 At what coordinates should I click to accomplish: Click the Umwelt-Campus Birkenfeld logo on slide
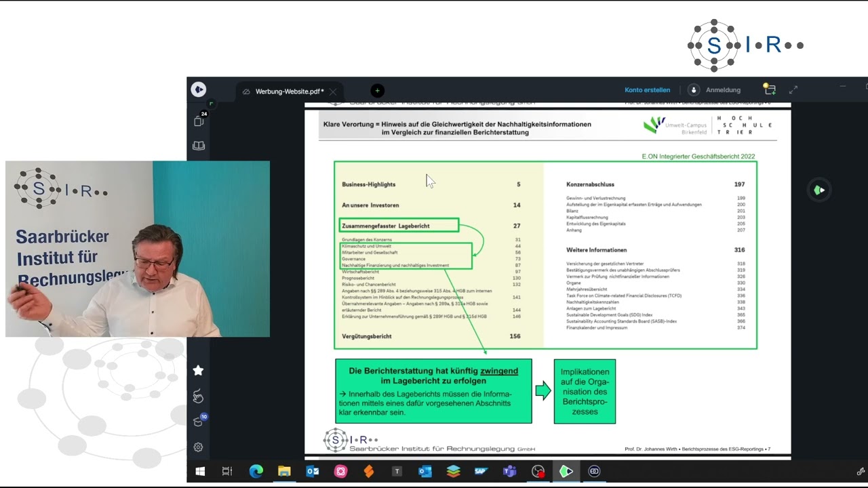(675, 125)
